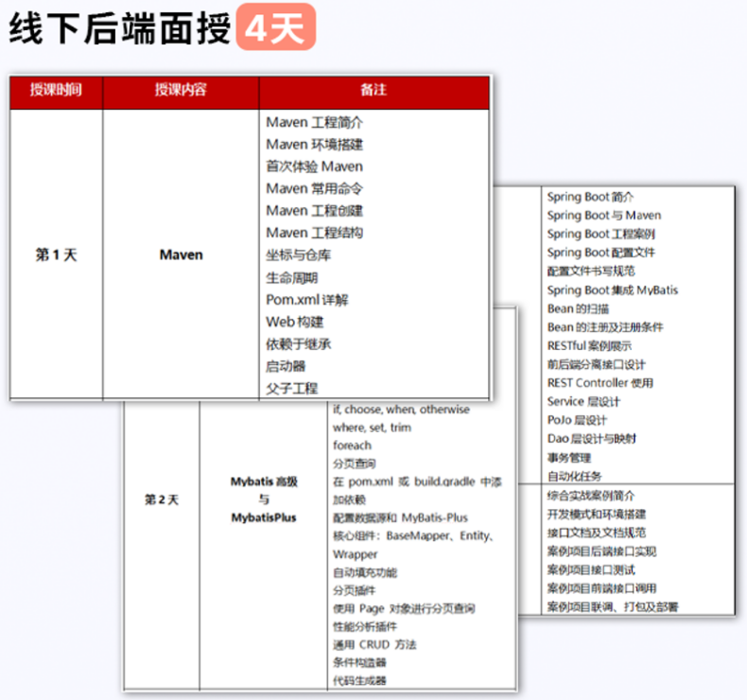Click the 启动器 line
The image size is (747, 700).
click(x=286, y=366)
